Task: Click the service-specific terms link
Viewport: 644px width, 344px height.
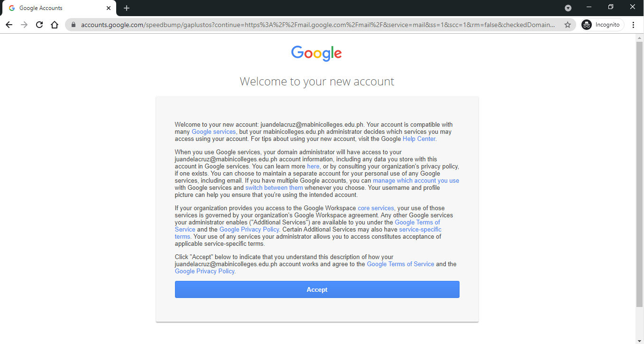Action: [420, 230]
